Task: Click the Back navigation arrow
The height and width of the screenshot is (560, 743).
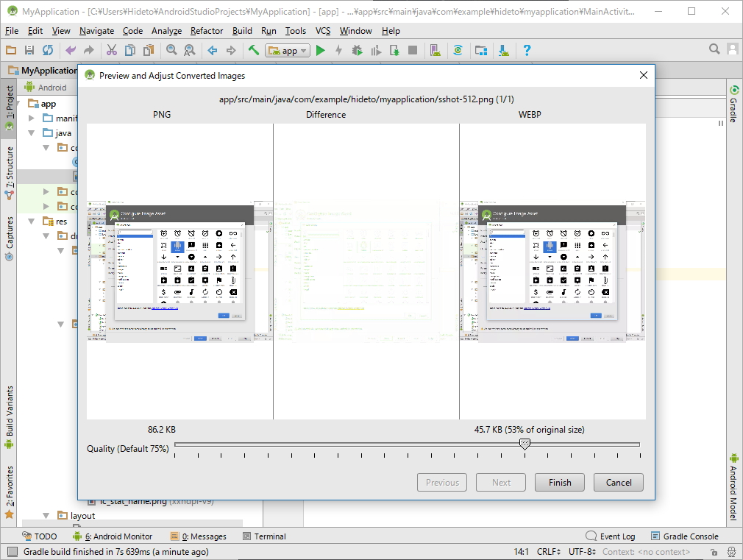Action: [x=213, y=50]
